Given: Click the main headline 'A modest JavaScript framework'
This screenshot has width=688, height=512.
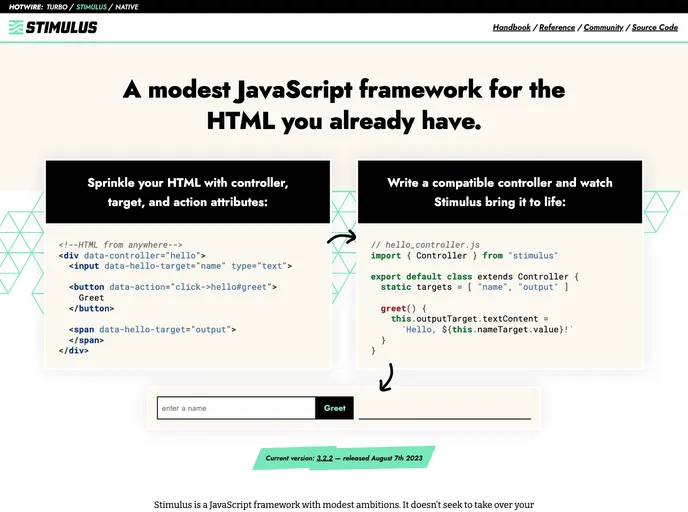Looking at the screenshot, I should (x=344, y=105).
